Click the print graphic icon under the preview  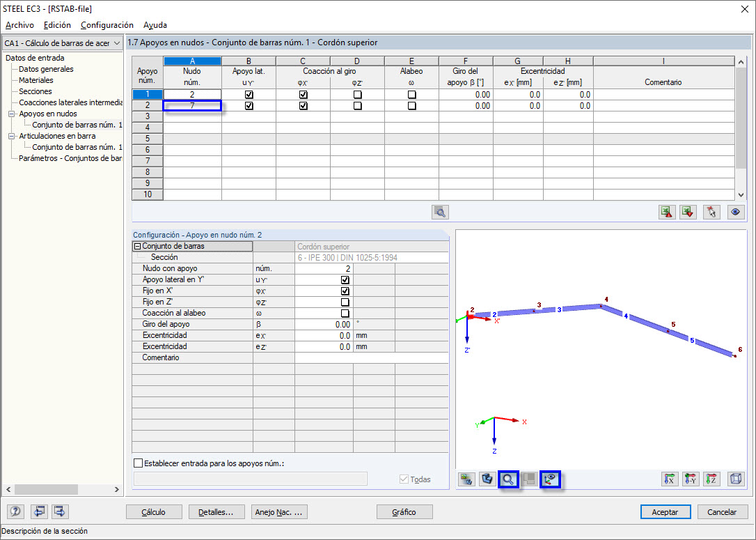466,479
